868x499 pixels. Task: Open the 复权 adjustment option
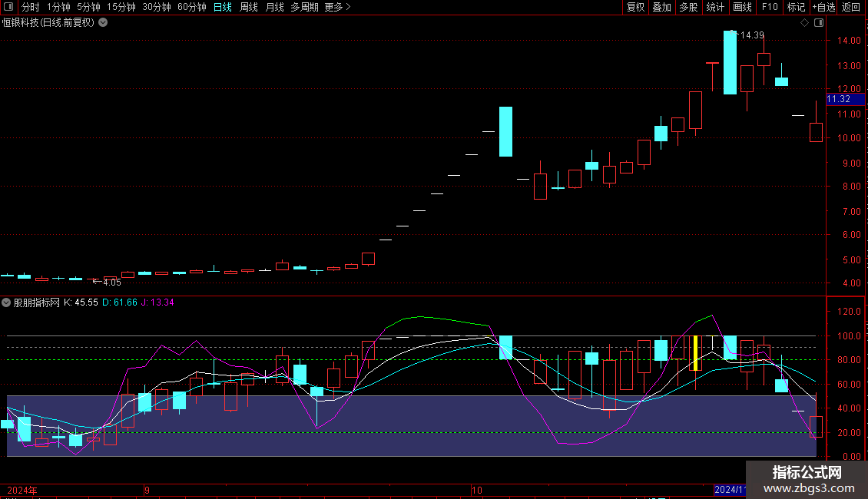pos(635,7)
